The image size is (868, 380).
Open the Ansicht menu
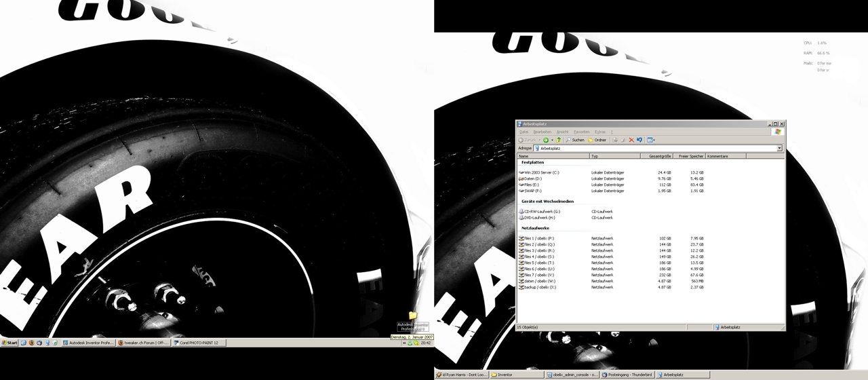click(x=562, y=132)
